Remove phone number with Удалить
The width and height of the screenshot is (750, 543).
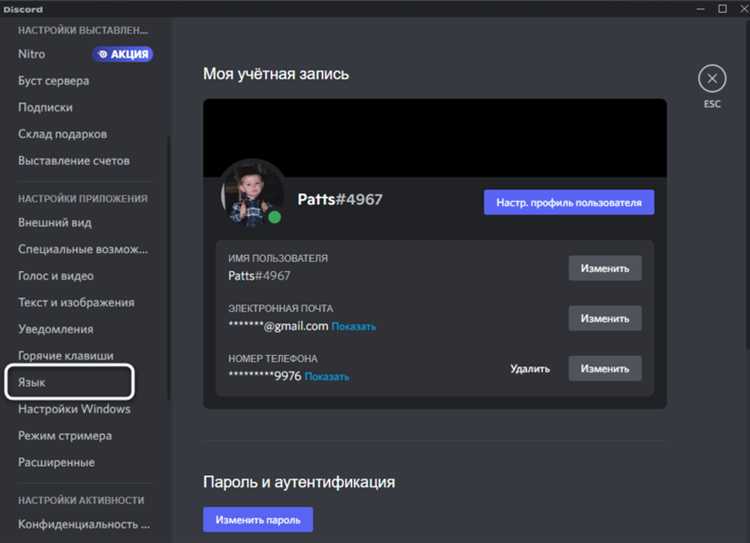(529, 369)
